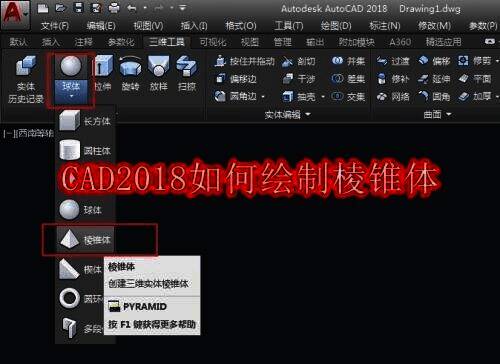The height and width of the screenshot is (364, 500).
Task: Click the Undo arrow icon
Action: click(x=132, y=8)
